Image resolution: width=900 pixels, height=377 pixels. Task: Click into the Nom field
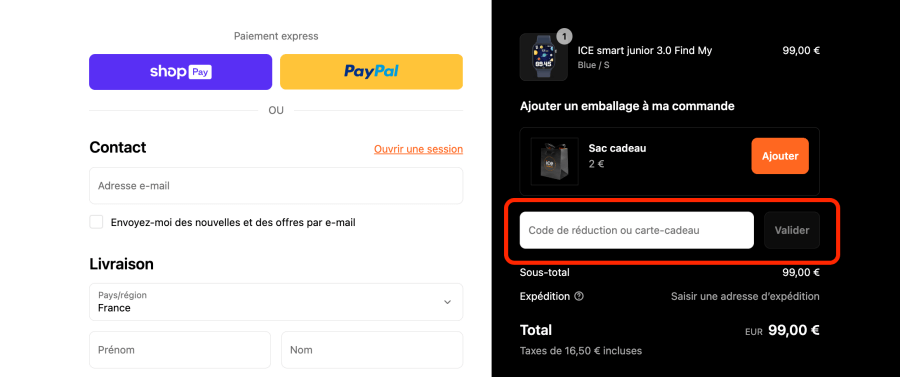(x=372, y=349)
